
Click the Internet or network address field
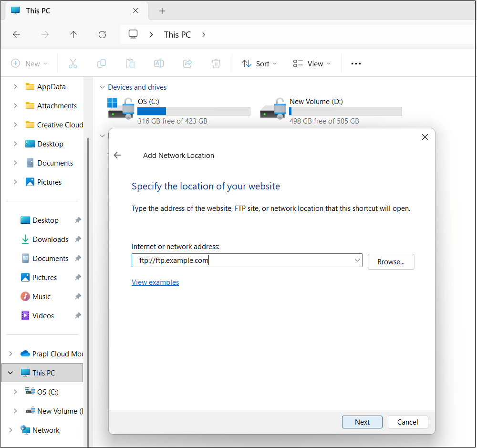click(x=247, y=260)
